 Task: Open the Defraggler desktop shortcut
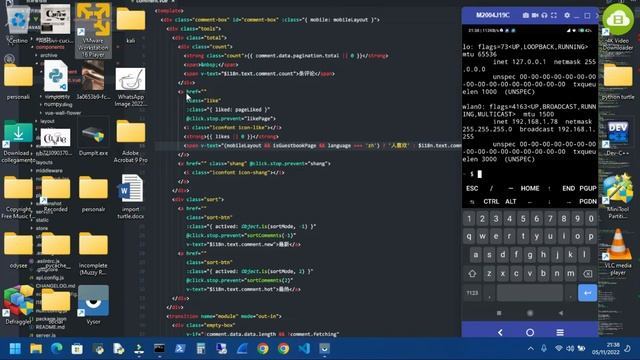[18, 304]
